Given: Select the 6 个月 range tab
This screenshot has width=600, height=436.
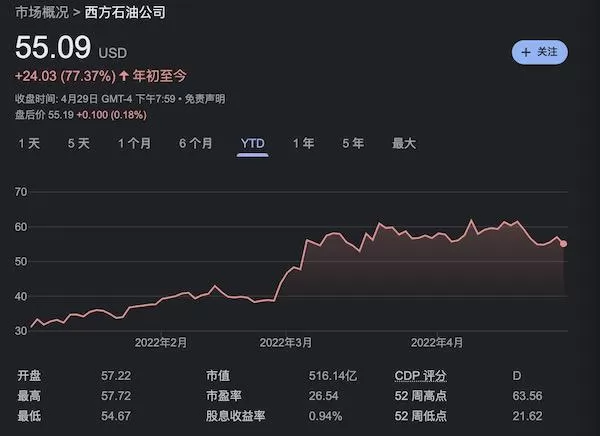Looking at the screenshot, I should tap(196, 144).
